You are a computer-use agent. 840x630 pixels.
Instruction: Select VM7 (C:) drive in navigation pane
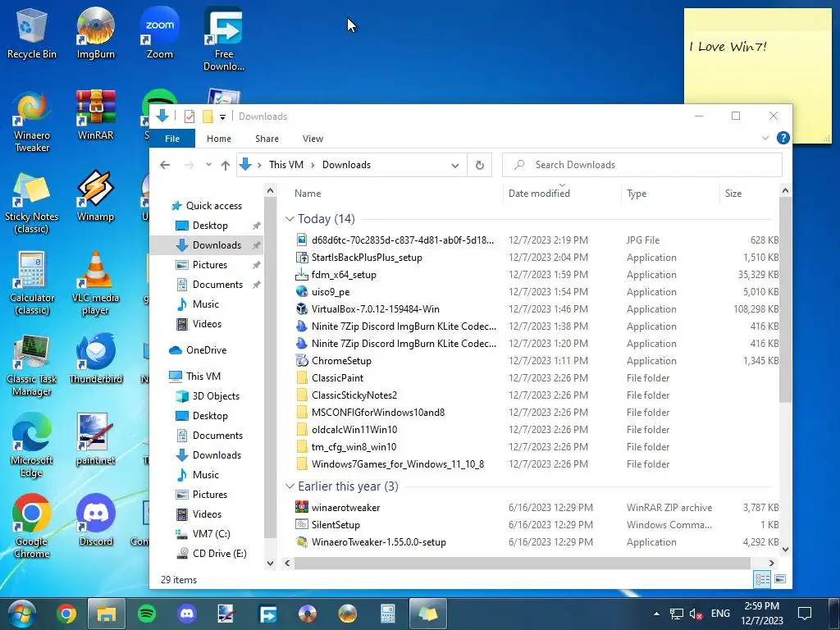[x=211, y=533]
